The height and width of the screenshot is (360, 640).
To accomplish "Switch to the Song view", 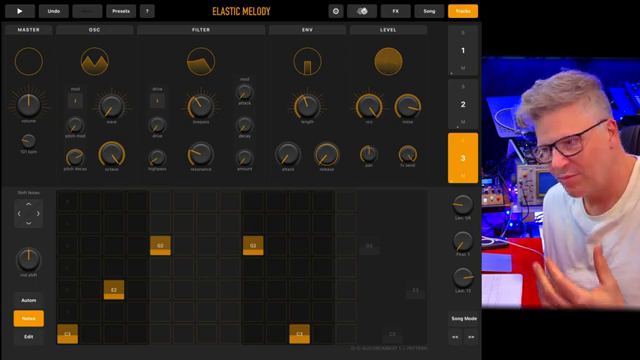I will (429, 11).
